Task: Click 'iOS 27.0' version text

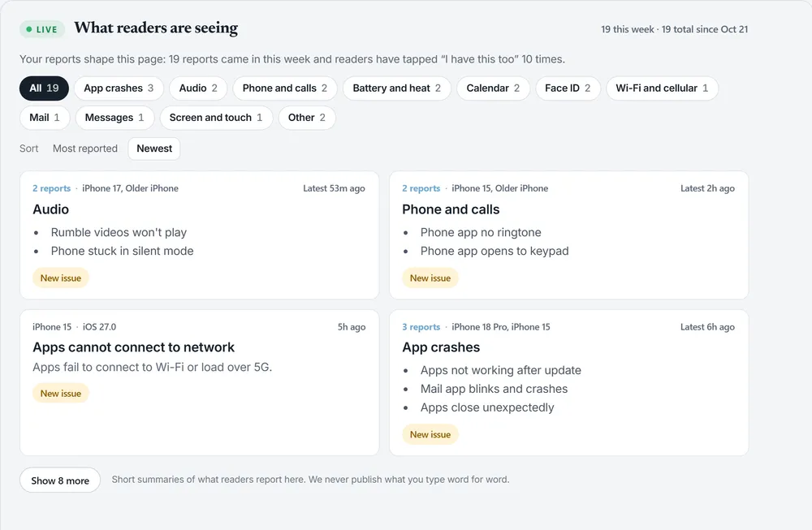Action: 99,327
